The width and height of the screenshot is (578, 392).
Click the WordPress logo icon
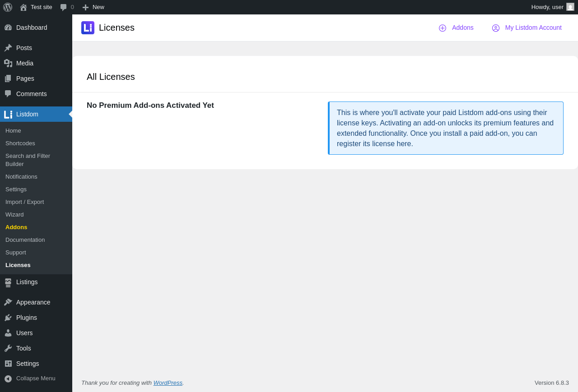(8, 7)
